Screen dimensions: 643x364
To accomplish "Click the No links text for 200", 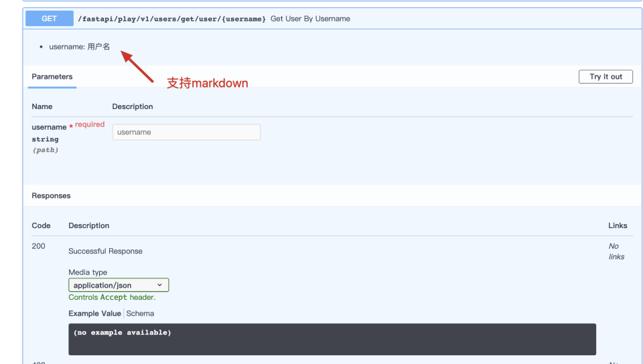I will tap(616, 252).
